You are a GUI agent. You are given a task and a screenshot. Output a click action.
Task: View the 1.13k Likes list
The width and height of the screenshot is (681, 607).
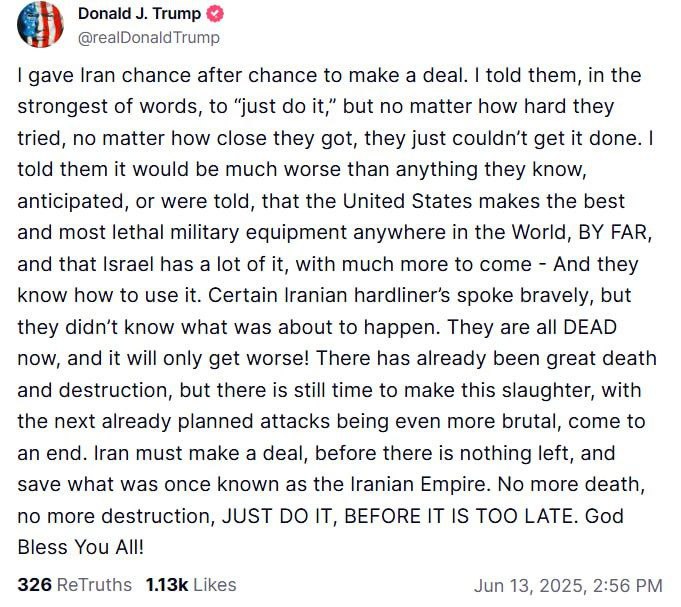click(191, 584)
